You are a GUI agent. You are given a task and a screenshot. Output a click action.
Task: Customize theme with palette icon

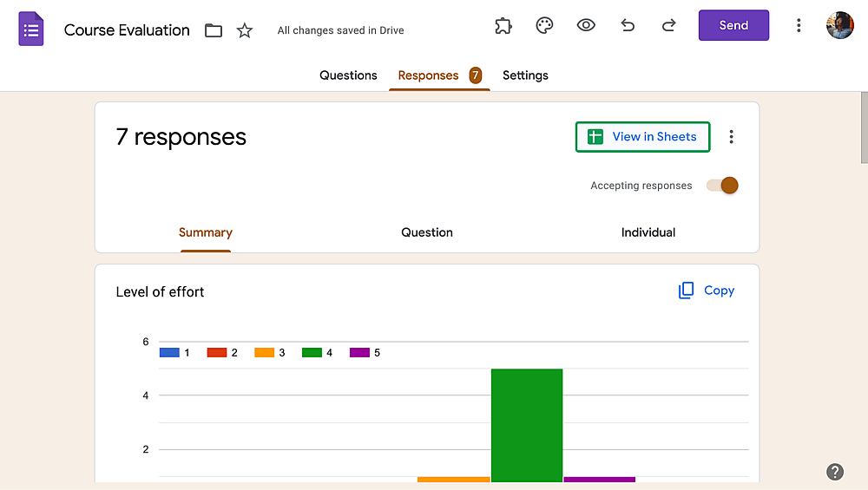[x=544, y=25]
